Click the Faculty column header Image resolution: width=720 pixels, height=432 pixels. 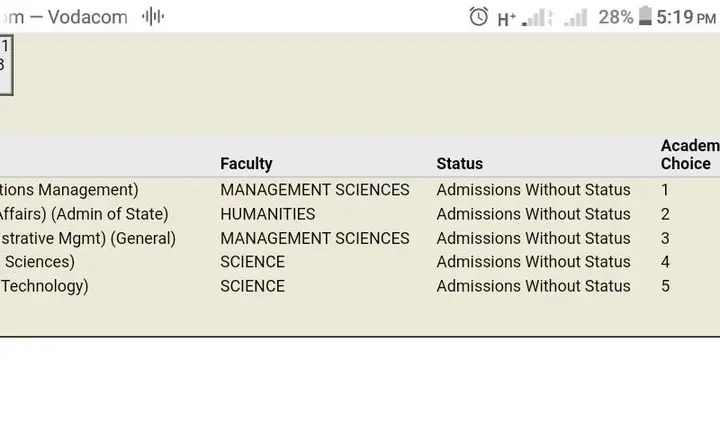(246, 163)
